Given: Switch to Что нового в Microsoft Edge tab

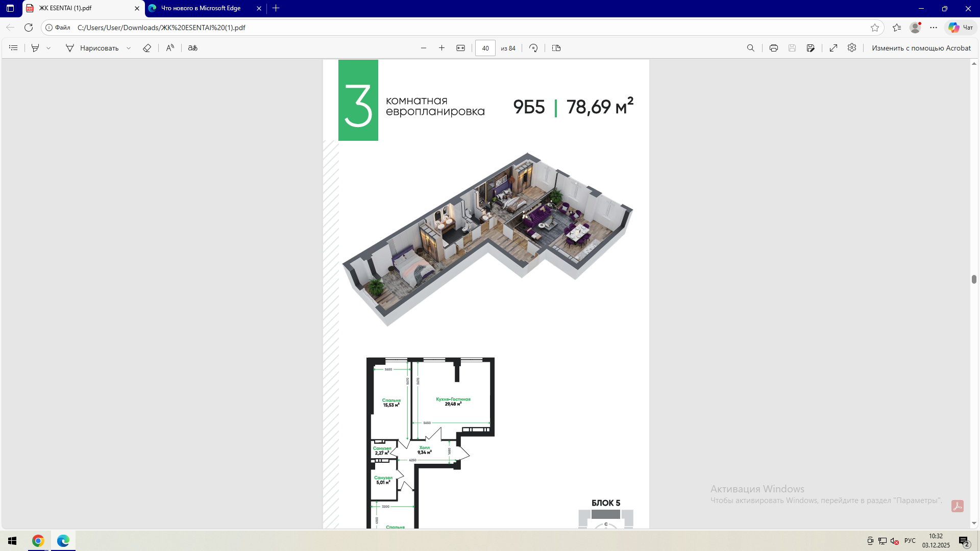Looking at the screenshot, I should point(201,8).
